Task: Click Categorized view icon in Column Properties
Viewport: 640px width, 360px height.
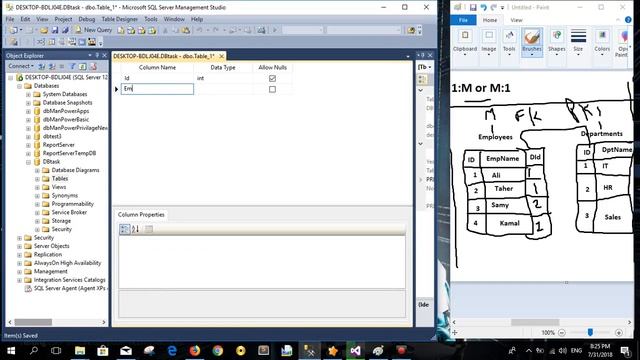Action: tap(124, 229)
